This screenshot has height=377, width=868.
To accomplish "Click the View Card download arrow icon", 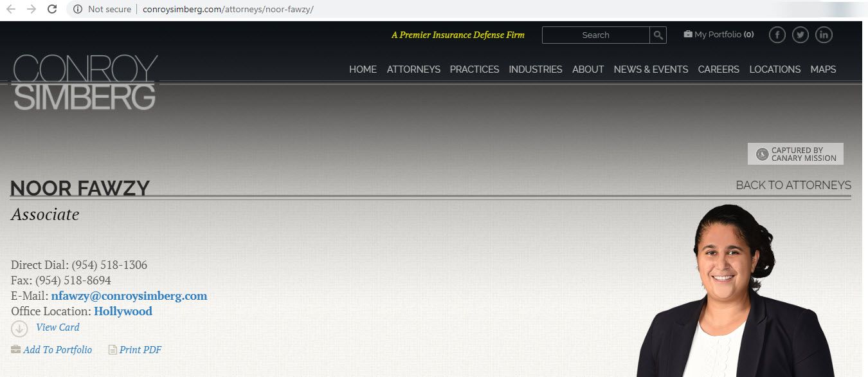I will (19, 328).
